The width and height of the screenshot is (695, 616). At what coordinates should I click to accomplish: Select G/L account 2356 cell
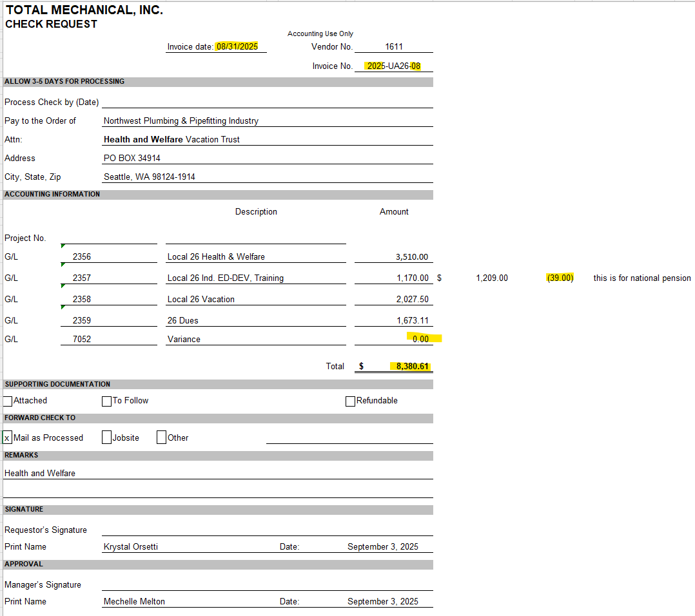[x=108, y=257]
